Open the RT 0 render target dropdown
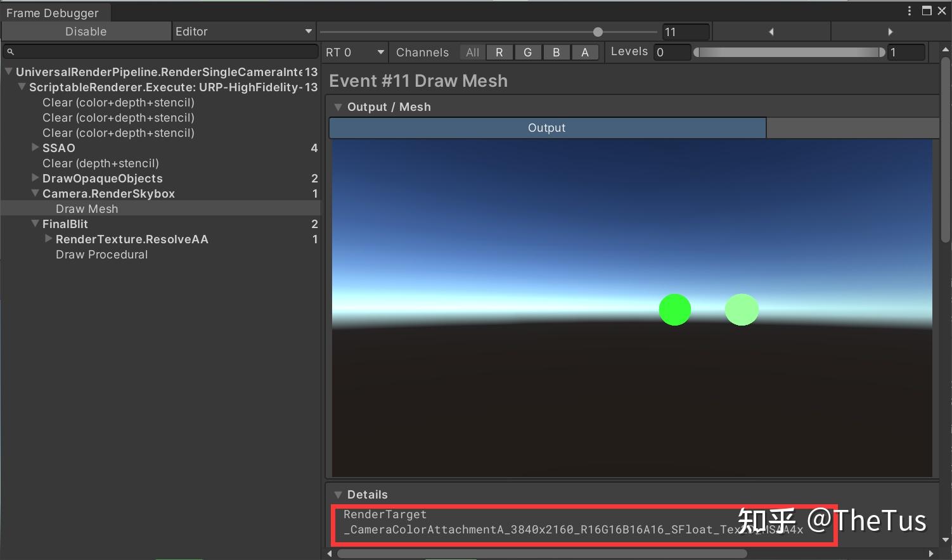 click(354, 52)
